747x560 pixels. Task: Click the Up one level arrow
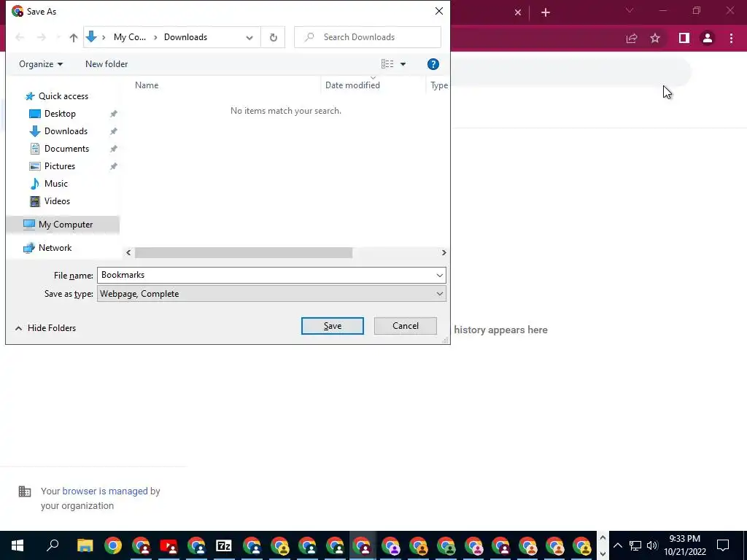point(74,37)
